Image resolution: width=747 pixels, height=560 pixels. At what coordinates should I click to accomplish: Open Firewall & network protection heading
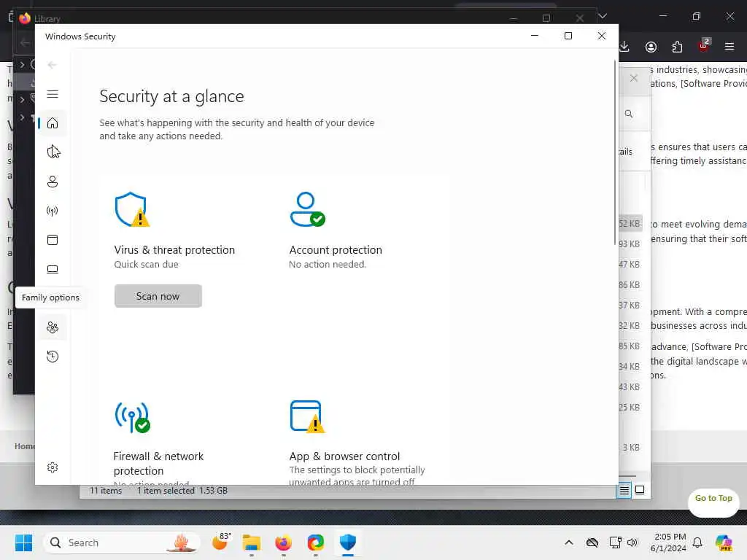coord(158,463)
